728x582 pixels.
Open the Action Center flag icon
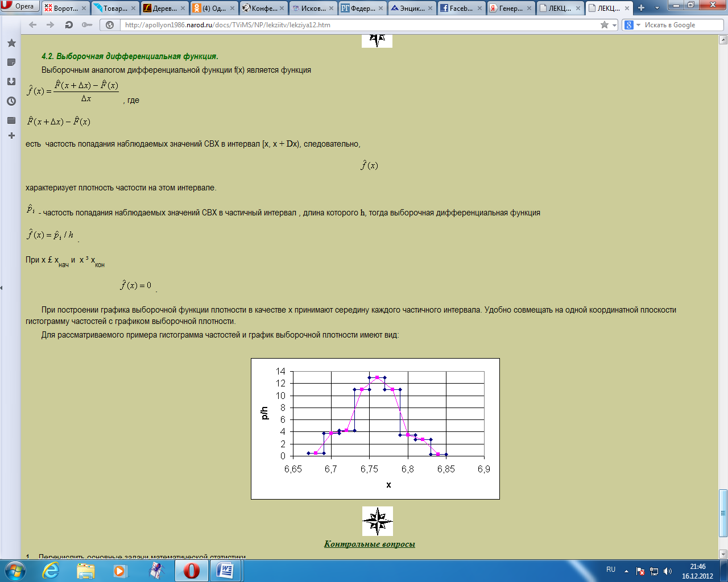click(640, 571)
